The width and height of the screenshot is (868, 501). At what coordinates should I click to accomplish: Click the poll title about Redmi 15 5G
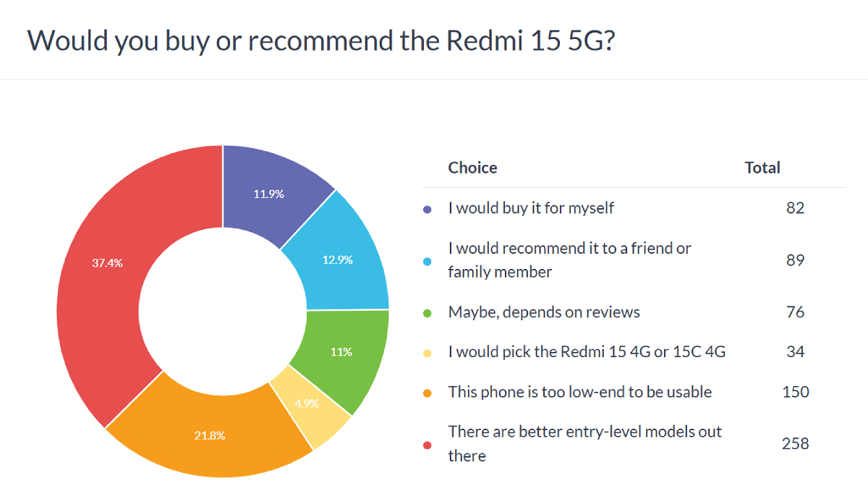point(320,40)
